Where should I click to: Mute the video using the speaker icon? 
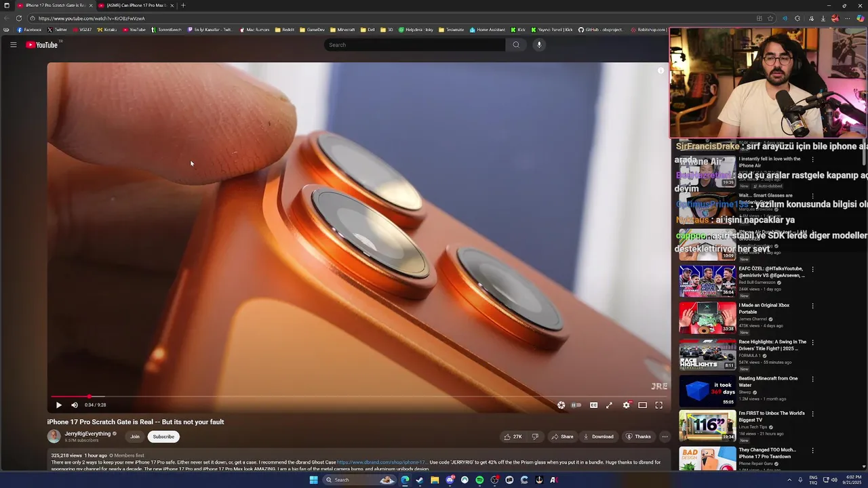coord(75,405)
